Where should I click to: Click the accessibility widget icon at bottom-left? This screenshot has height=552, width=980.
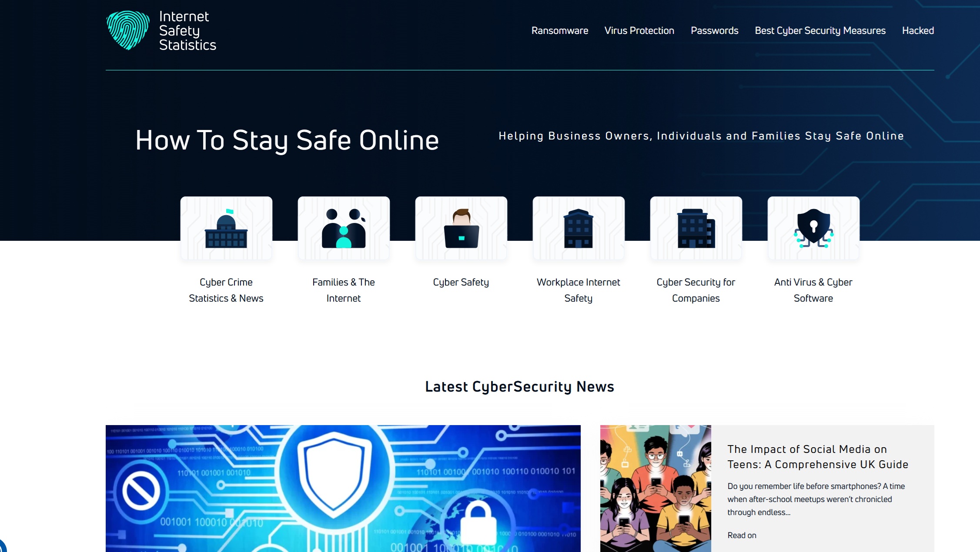tap(2, 547)
